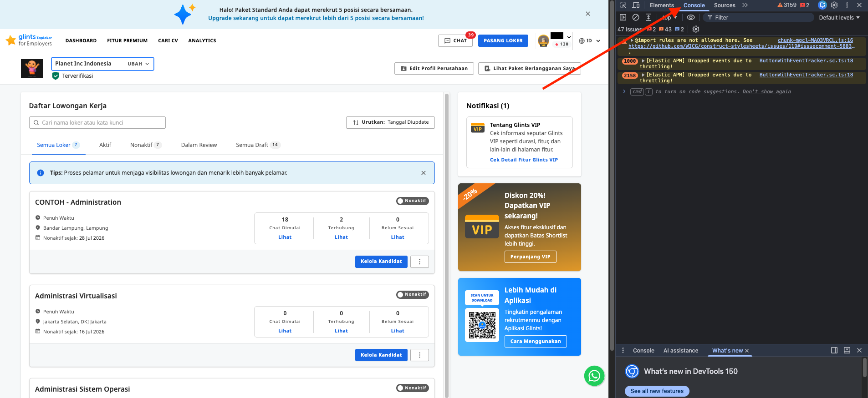Open the CHAT button with 39 badge
Viewport: 868px width, 398px height.
click(455, 41)
